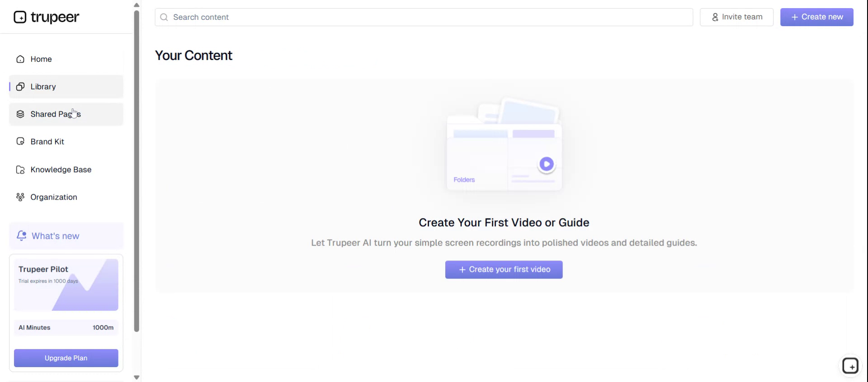
Task: Click the Shared Pages layers icon
Action: point(20,114)
